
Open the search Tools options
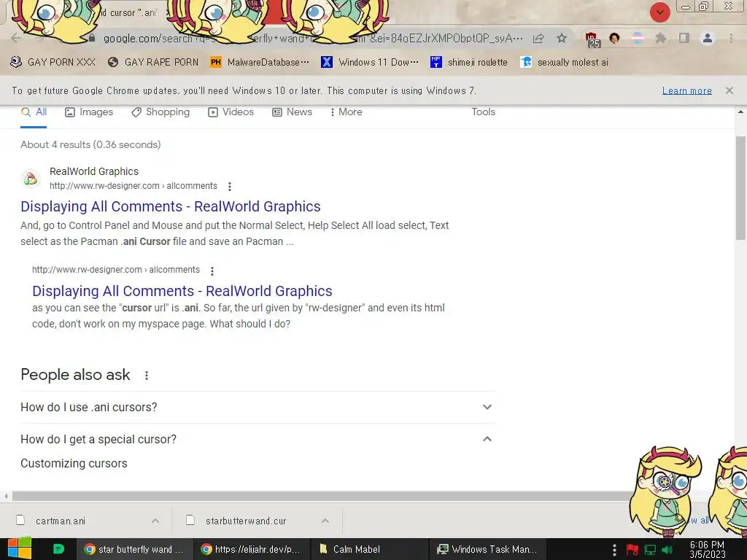(x=483, y=112)
